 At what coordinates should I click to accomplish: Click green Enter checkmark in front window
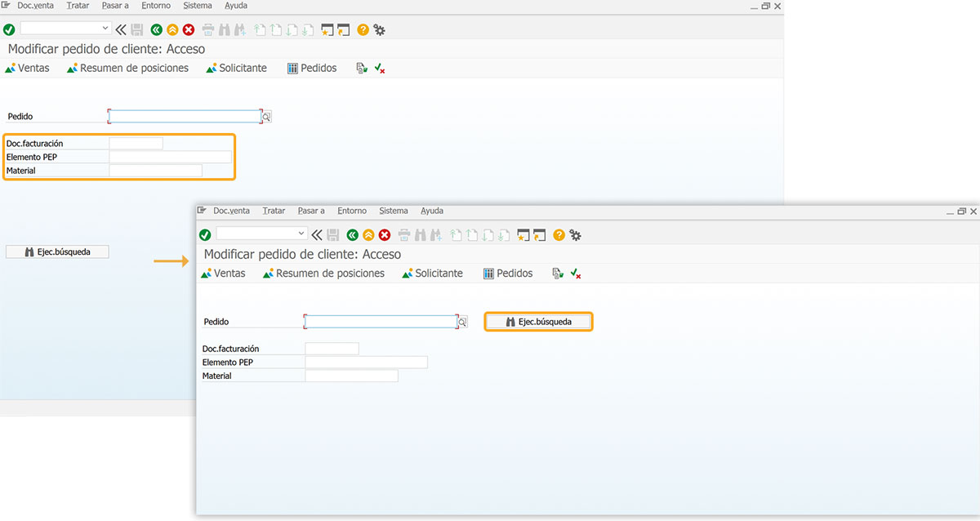click(x=205, y=235)
